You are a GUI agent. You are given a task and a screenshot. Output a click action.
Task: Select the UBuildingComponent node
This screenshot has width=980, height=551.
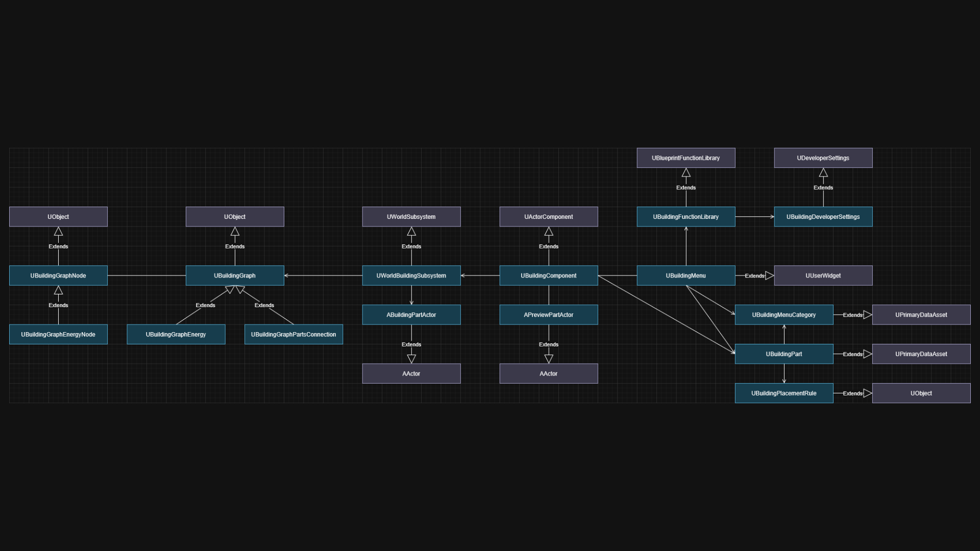click(x=549, y=275)
